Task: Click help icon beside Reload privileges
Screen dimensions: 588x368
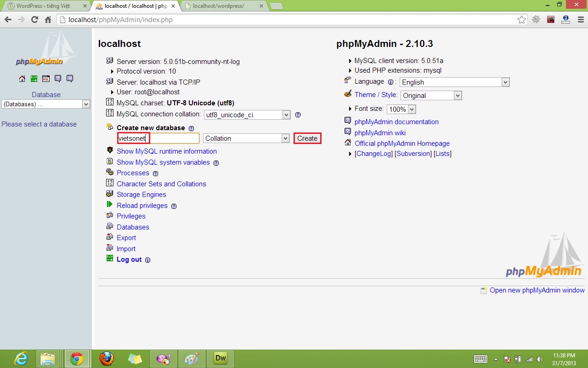Action: click(174, 206)
